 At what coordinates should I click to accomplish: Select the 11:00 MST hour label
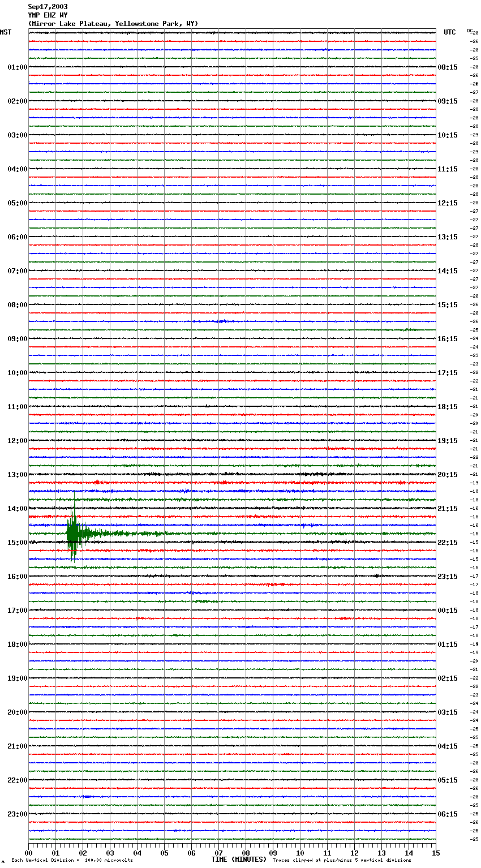(18, 407)
